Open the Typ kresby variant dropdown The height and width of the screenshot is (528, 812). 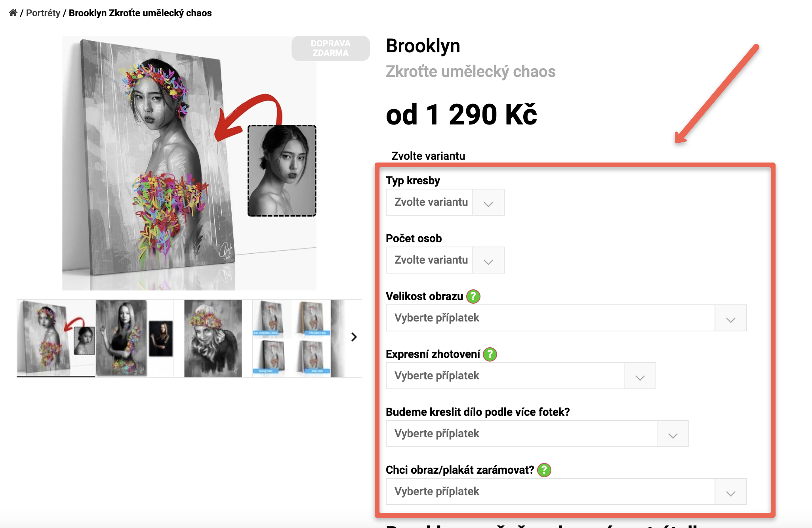click(445, 202)
